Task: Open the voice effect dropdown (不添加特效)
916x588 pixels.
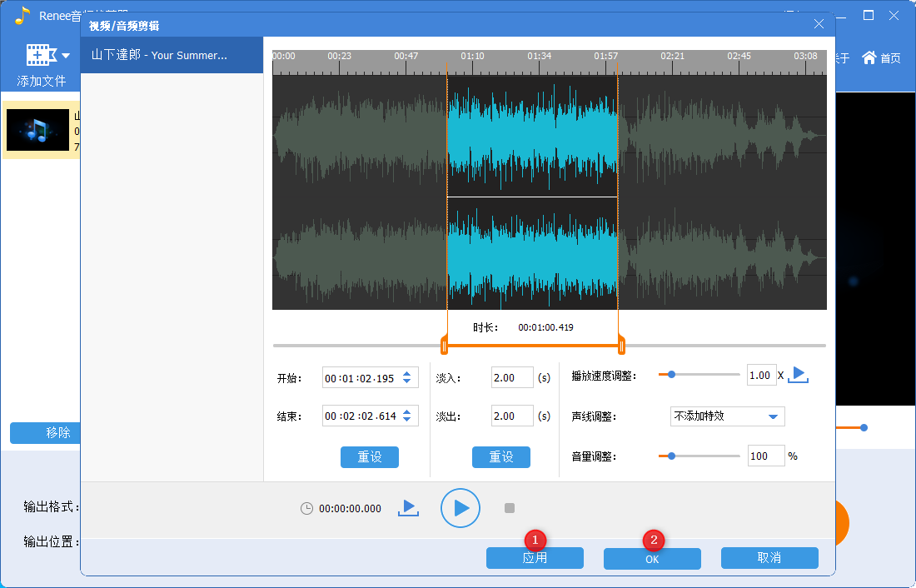Action: coord(727,416)
